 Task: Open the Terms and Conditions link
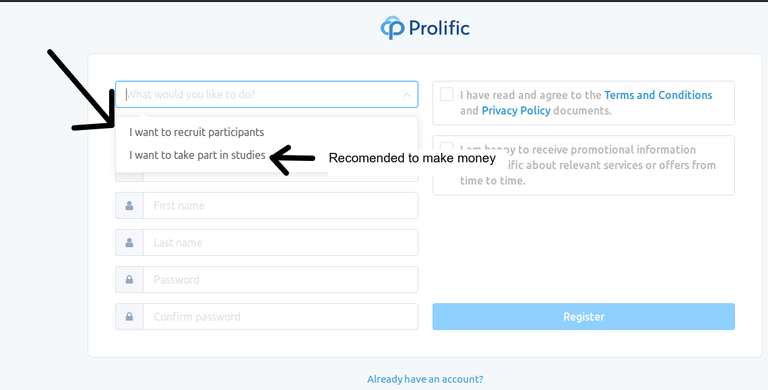pos(658,95)
